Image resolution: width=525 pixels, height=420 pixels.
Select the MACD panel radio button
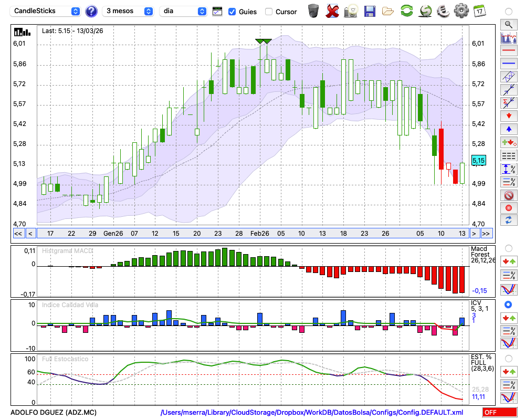click(509, 248)
